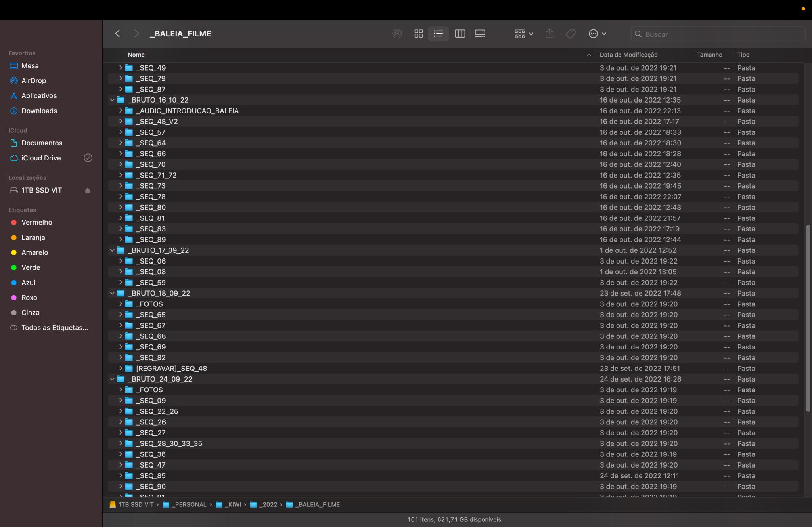Switch to icon grid view

[418, 34]
